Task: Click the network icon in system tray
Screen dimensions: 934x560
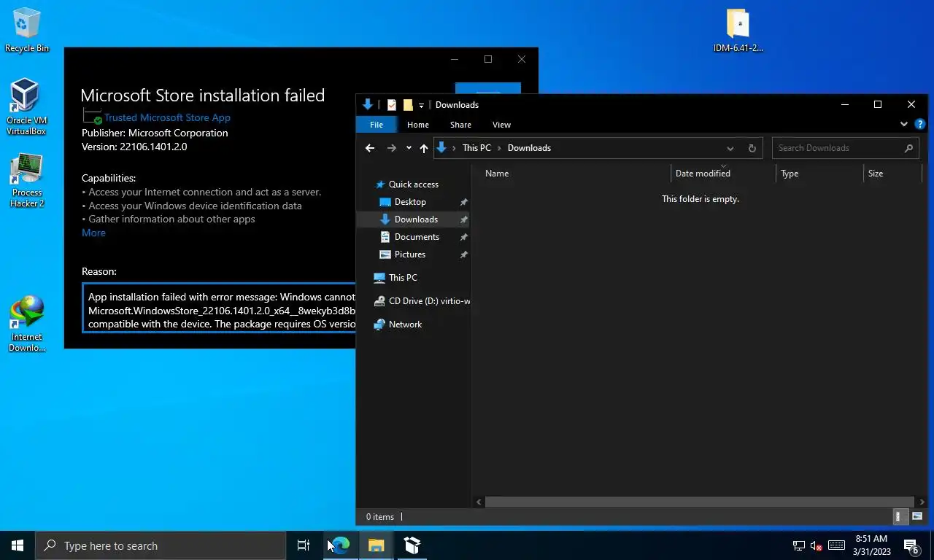Action: (x=799, y=545)
